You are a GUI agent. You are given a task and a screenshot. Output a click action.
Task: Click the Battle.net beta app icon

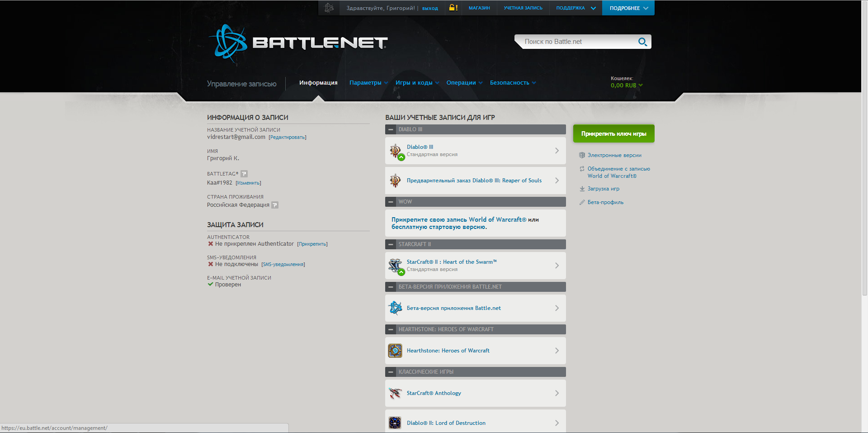pos(395,308)
